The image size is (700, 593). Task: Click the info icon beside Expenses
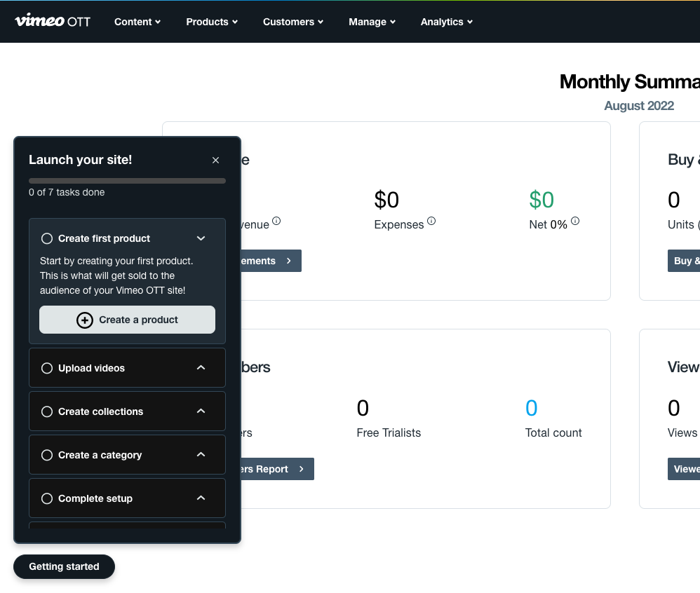[x=431, y=221]
